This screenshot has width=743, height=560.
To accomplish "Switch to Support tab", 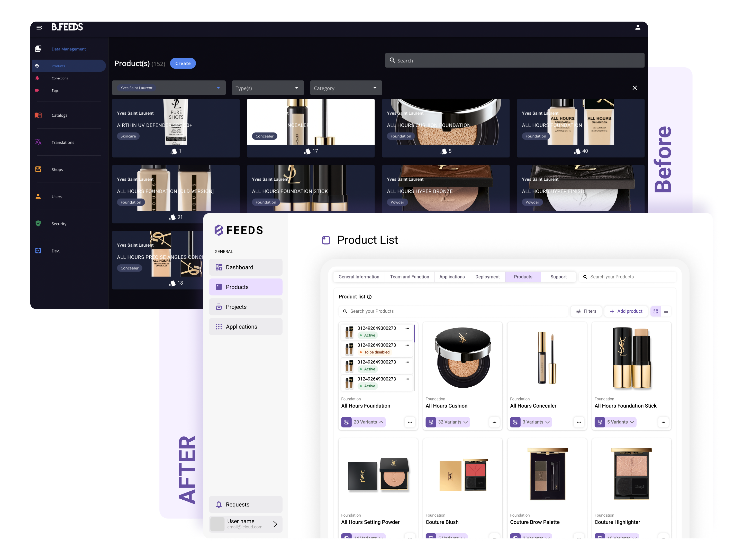I will coord(558,277).
